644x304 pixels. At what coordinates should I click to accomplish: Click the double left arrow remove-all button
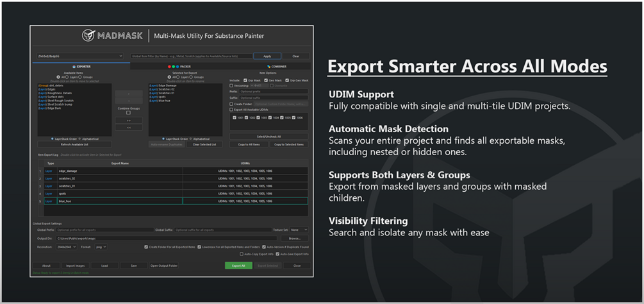pyautogui.click(x=129, y=128)
